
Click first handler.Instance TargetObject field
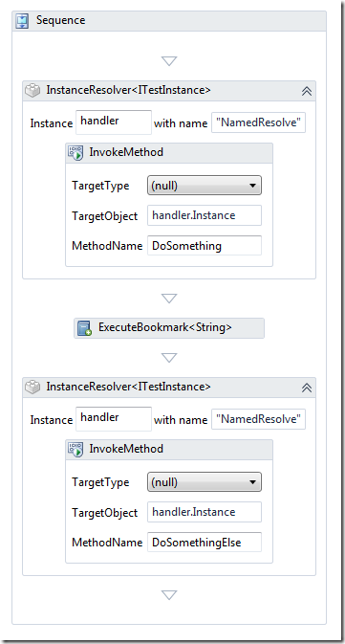(x=205, y=215)
